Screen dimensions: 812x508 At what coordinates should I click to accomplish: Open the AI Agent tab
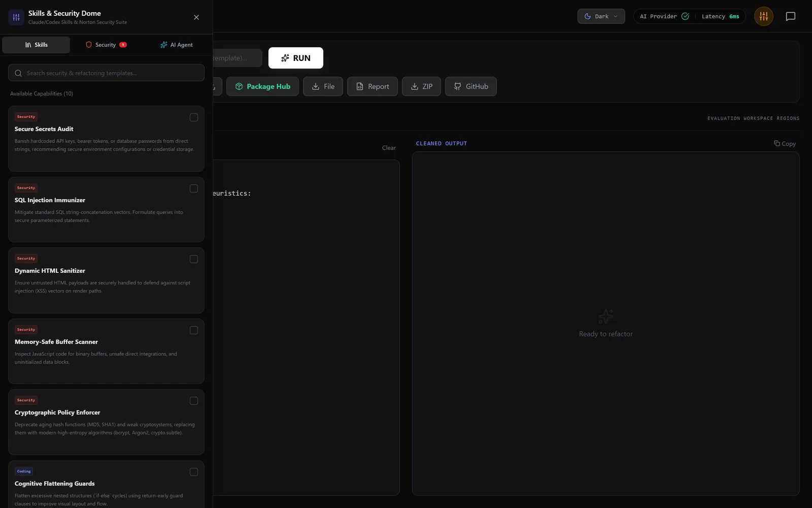(176, 45)
